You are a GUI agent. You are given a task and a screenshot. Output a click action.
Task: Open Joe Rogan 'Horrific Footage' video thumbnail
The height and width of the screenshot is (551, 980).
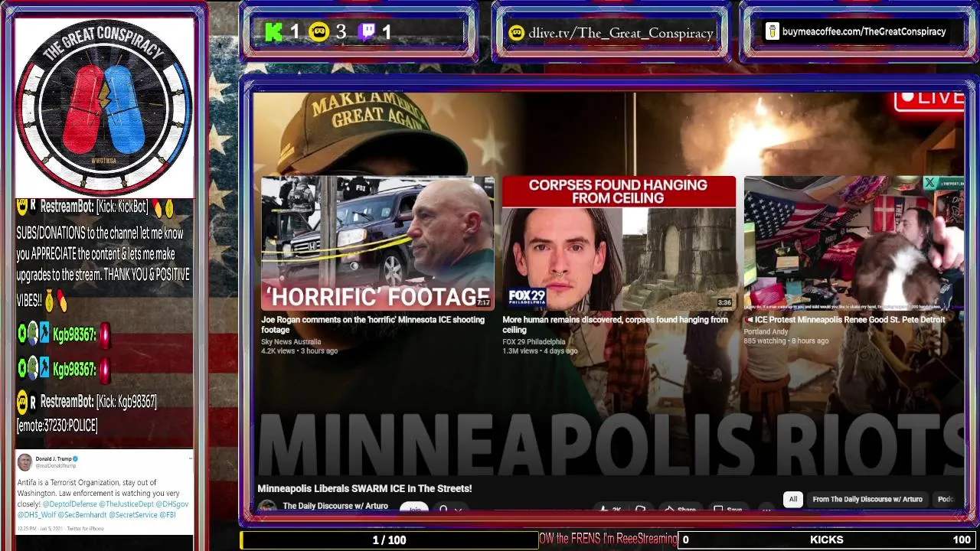click(377, 243)
